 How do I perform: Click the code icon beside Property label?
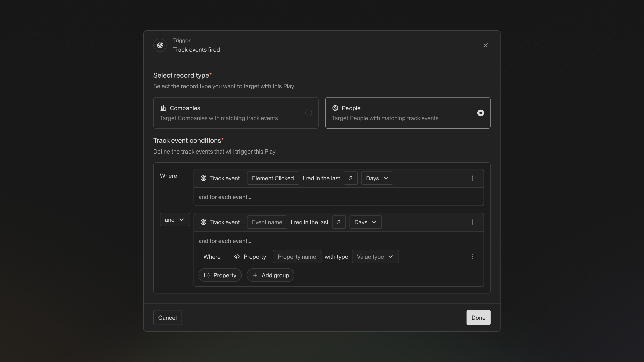(x=237, y=257)
